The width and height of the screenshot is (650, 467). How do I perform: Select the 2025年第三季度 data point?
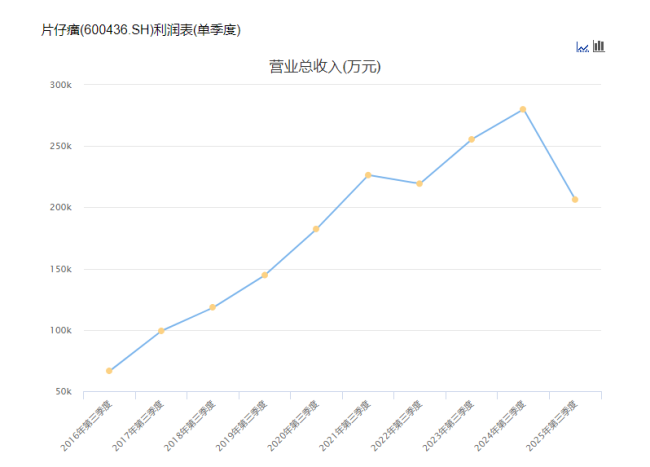575,199
